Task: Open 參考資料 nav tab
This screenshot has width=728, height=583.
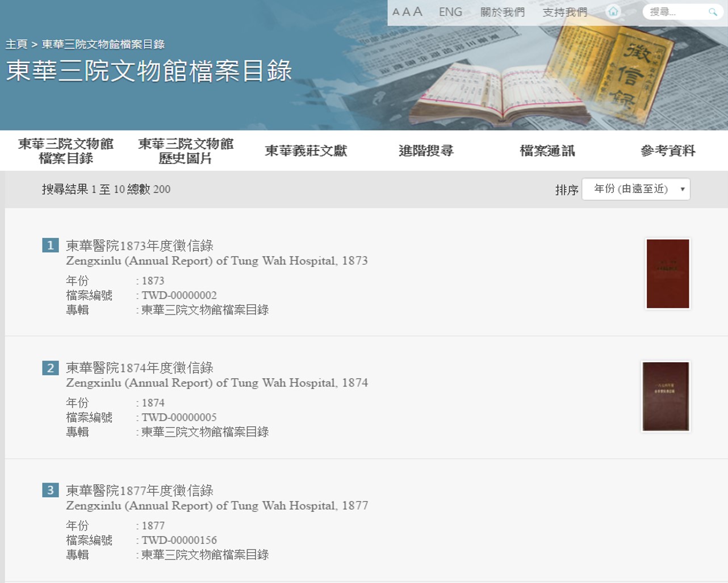Action: 668,151
